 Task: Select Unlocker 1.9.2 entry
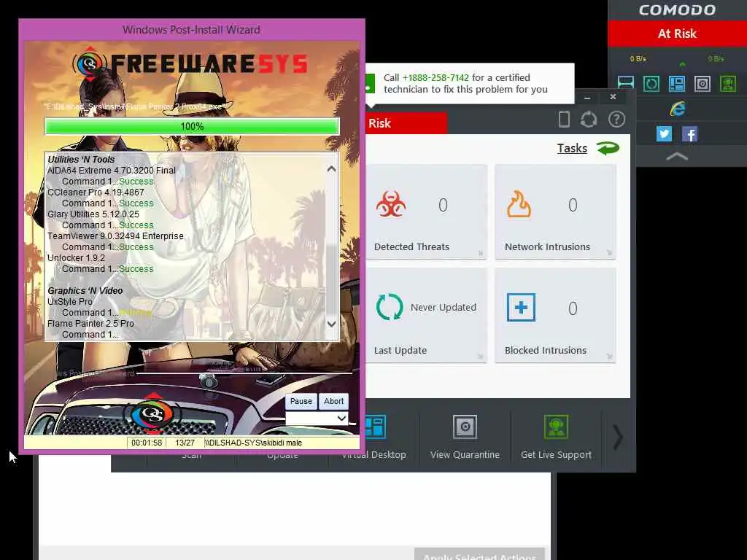(76, 258)
